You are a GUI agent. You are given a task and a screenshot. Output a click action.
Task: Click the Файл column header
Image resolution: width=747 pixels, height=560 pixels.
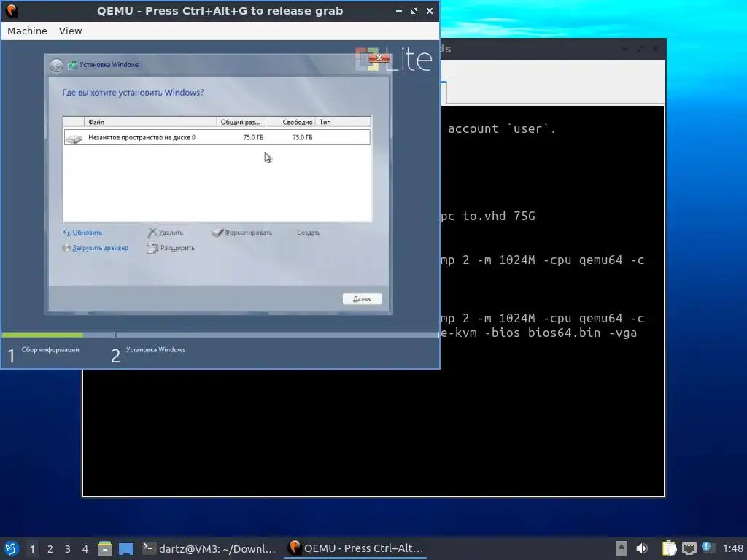point(150,122)
